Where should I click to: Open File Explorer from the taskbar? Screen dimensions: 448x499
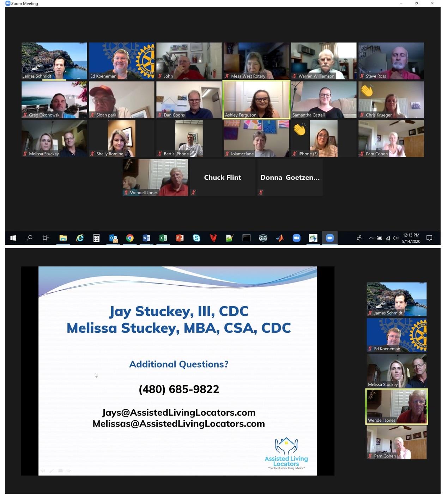coord(63,238)
